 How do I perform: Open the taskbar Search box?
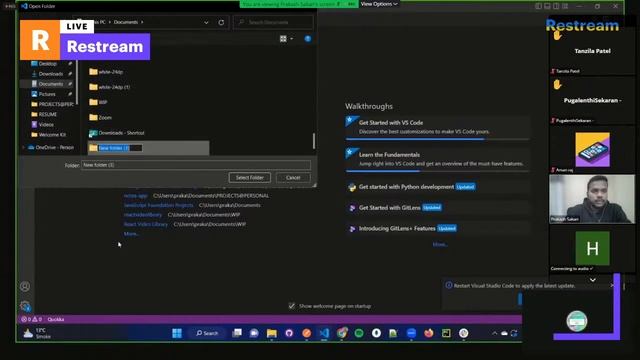(207, 333)
